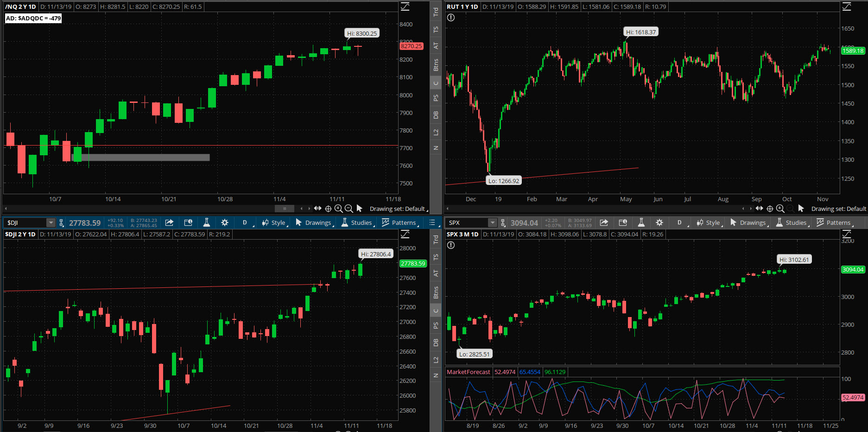The width and height of the screenshot is (868, 432).
Task: Open Drawings menu in $DJI toolbar
Action: tap(315, 223)
